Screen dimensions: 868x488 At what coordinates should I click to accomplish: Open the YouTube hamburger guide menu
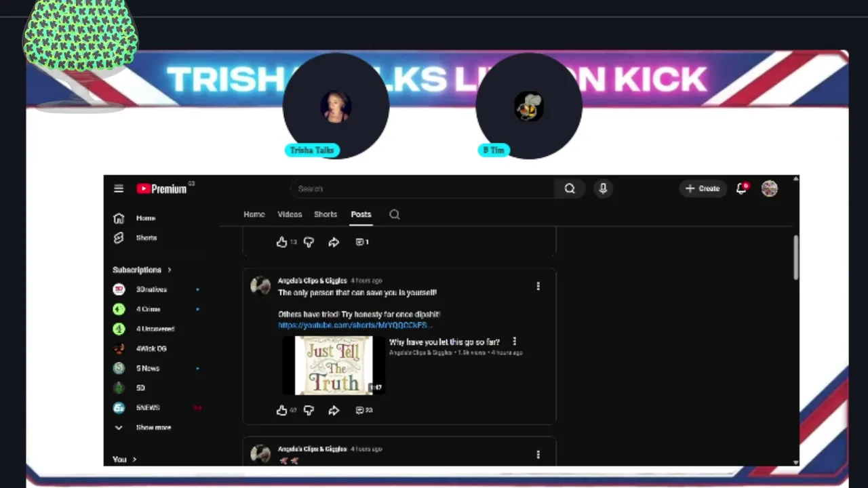pos(119,188)
